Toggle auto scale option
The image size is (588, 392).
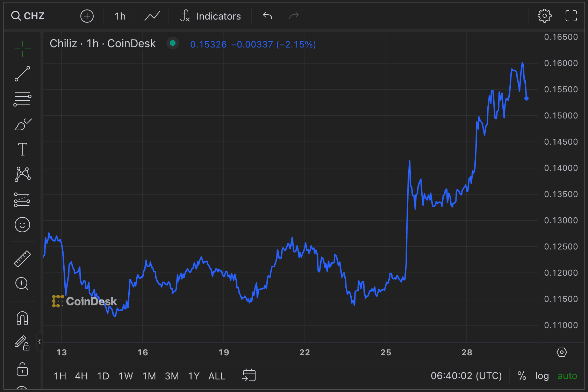567,376
